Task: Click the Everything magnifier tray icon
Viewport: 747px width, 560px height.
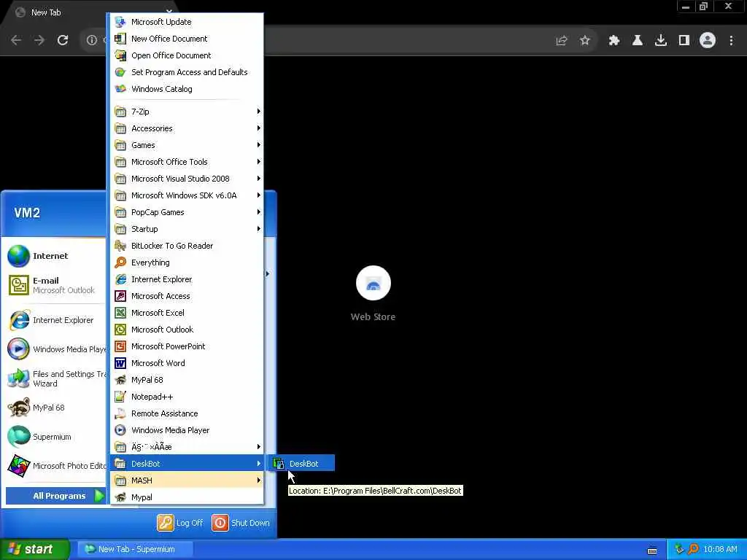Action: coord(694,549)
